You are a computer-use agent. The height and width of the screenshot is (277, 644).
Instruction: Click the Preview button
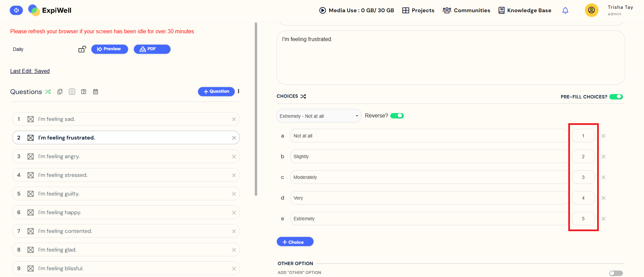point(109,49)
